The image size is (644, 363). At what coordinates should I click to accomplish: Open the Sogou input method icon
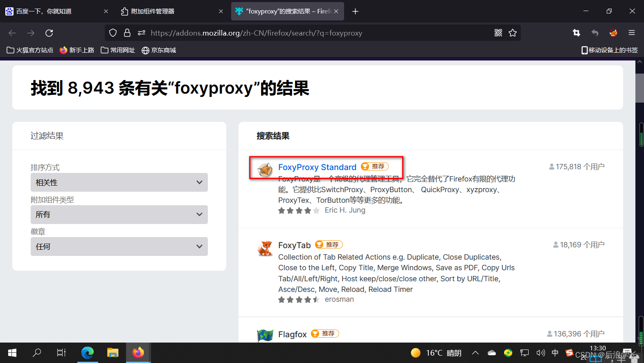tap(569, 353)
